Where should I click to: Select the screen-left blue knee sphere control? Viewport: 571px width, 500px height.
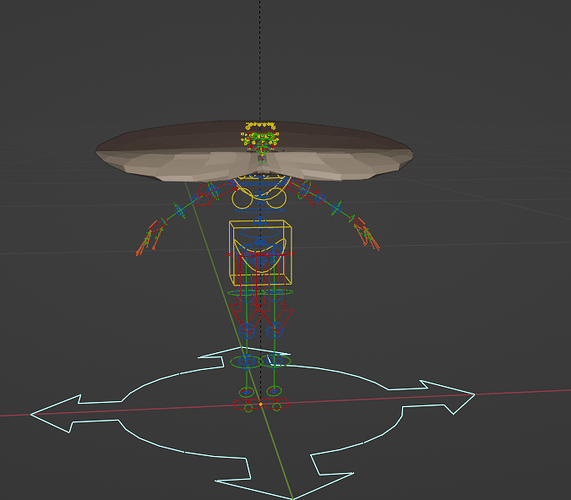[x=247, y=330]
